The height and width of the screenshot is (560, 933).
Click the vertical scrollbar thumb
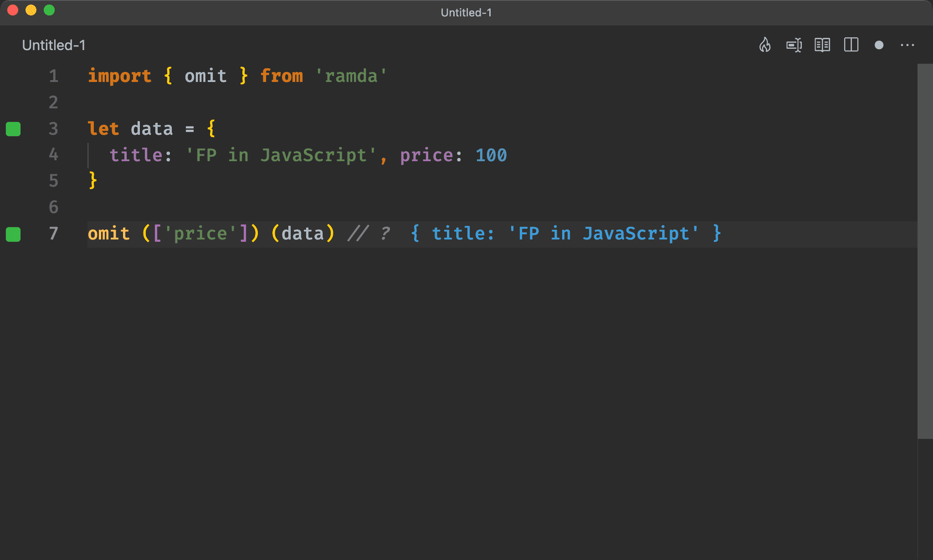[x=925, y=251]
